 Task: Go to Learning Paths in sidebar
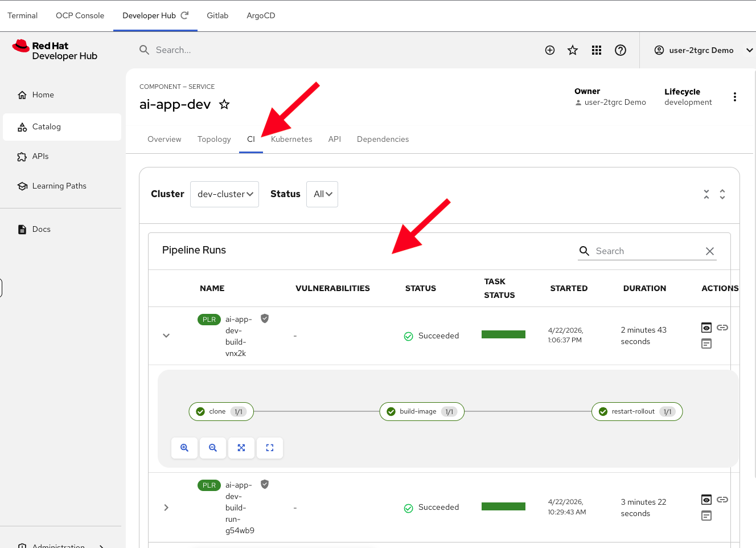pyautogui.click(x=59, y=186)
